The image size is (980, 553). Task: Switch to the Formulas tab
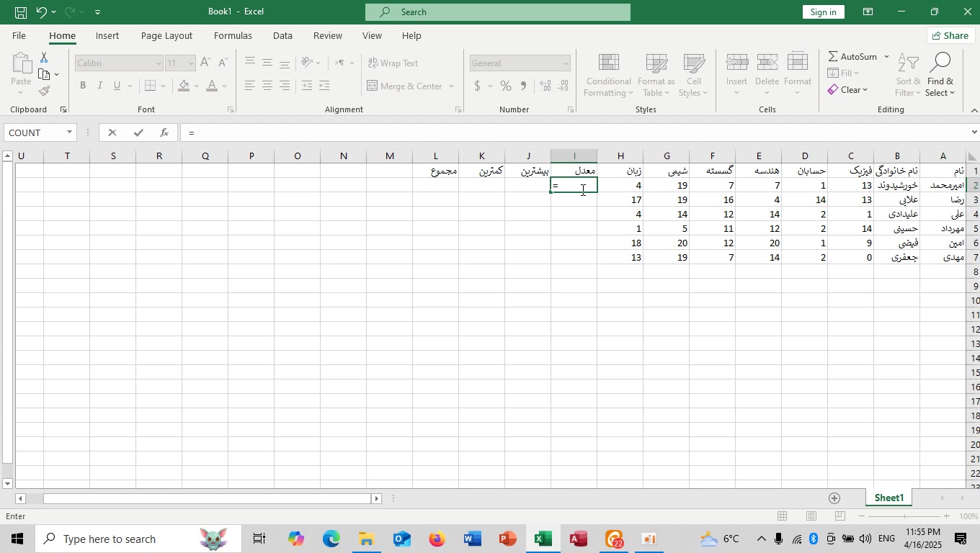(233, 35)
